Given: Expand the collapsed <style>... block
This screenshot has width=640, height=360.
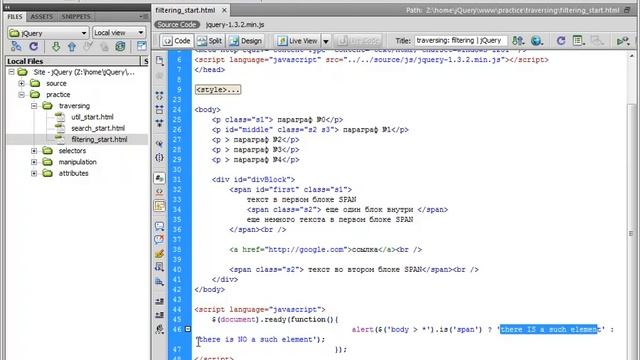Looking at the screenshot, I should pos(218,90).
